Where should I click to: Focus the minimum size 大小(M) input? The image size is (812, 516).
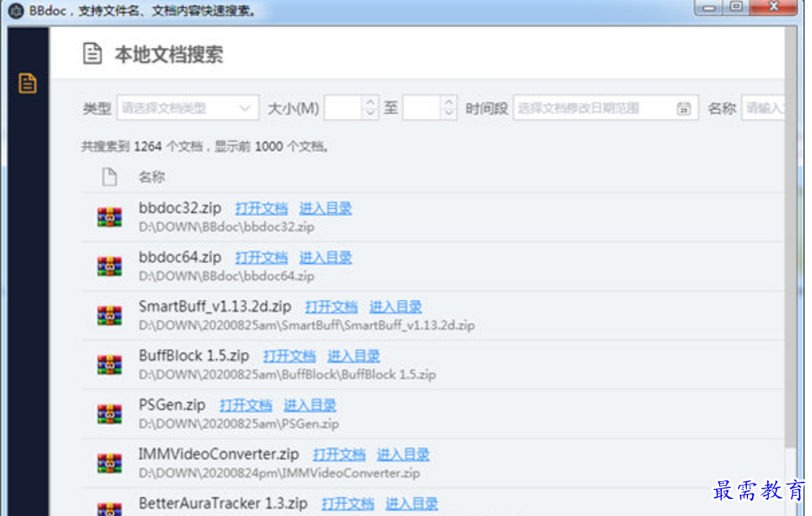[x=344, y=107]
